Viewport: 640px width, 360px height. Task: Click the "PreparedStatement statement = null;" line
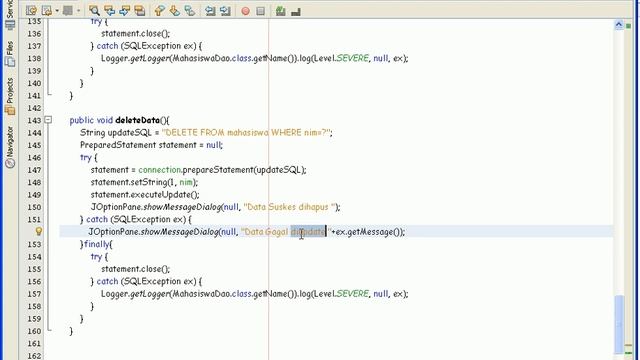[151, 145]
